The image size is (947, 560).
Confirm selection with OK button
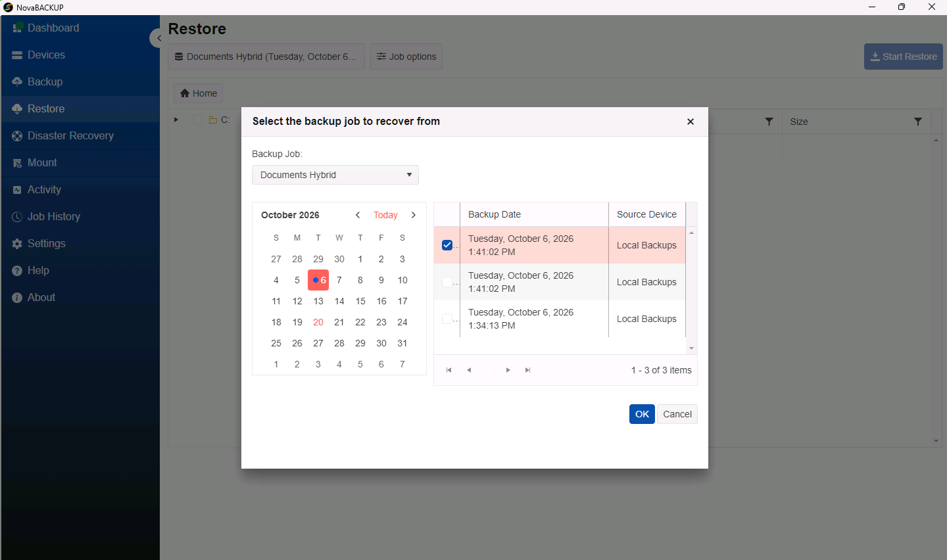click(642, 414)
